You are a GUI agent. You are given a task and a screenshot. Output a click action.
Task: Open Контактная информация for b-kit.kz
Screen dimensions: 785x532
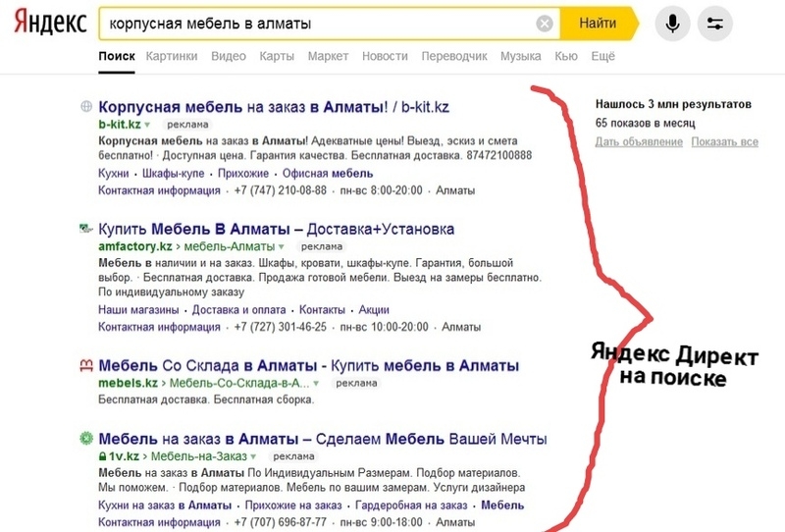pyautogui.click(x=159, y=190)
